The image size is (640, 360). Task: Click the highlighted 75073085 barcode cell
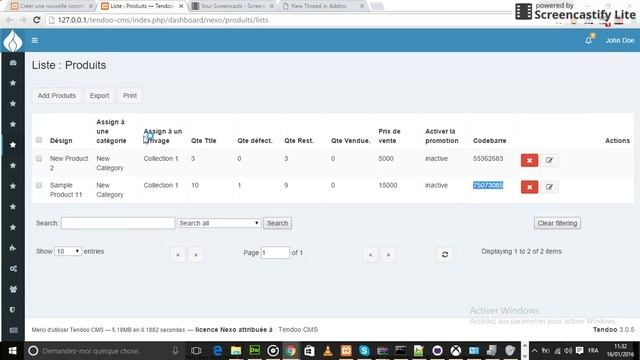click(488, 185)
